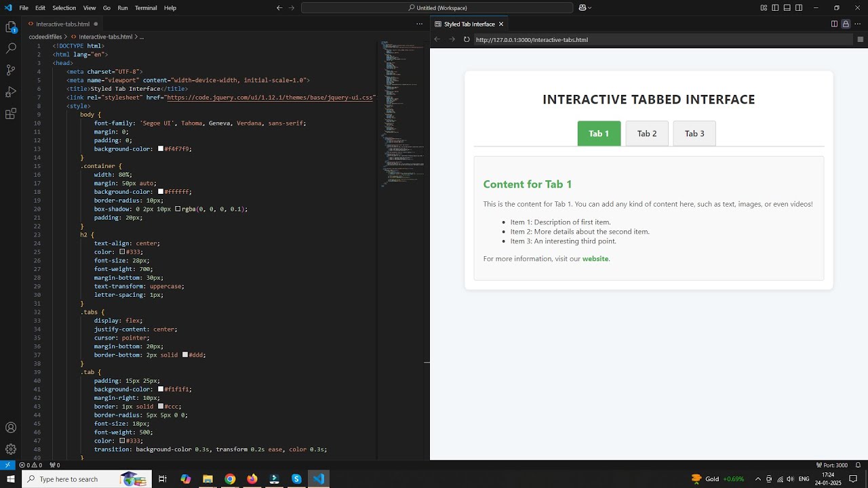Open the Edit menu
Viewport: 868px width, 488px height.
[x=40, y=7]
